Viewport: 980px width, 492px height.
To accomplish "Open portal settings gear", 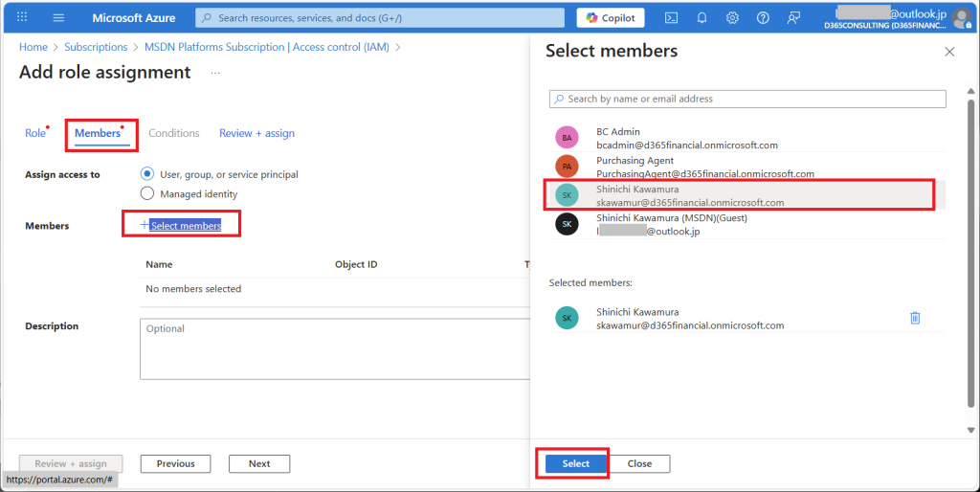I will pyautogui.click(x=732, y=18).
